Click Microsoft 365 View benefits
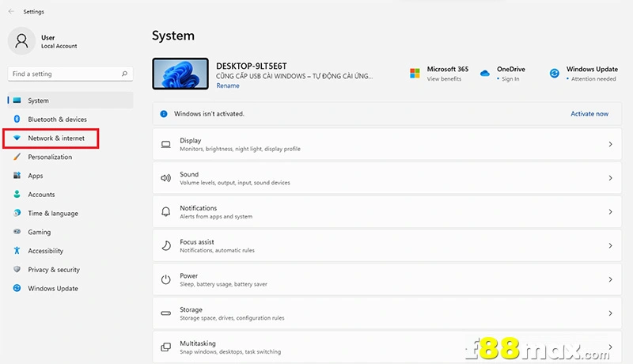 point(444,78)
